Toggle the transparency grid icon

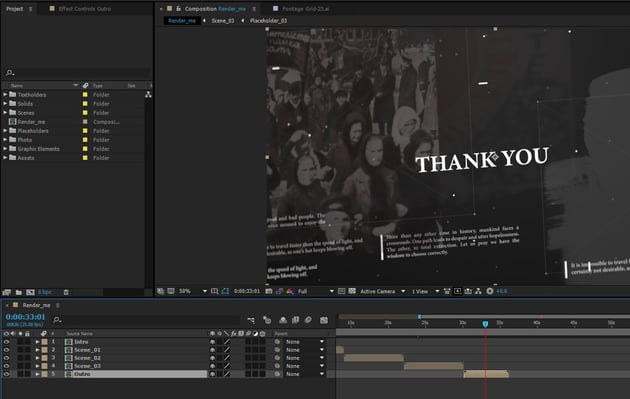click(x=352, y=291)
